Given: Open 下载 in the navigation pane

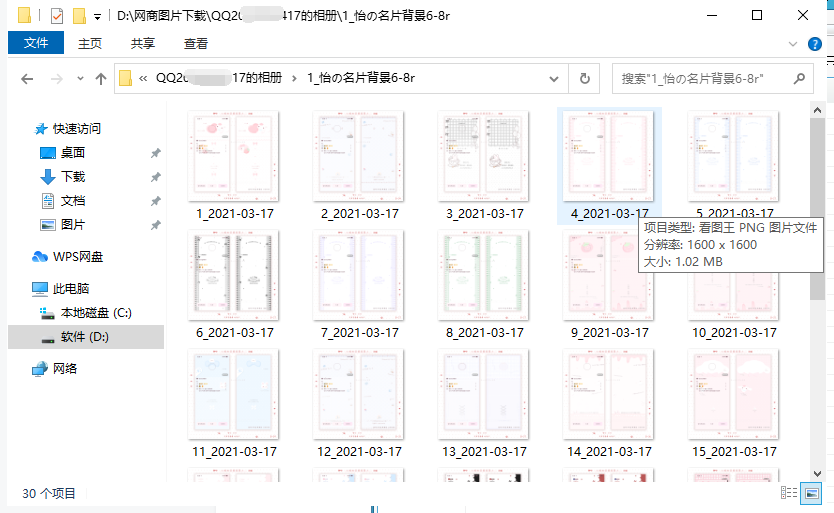Looking at the screenshot, I should tap(72, 177).
